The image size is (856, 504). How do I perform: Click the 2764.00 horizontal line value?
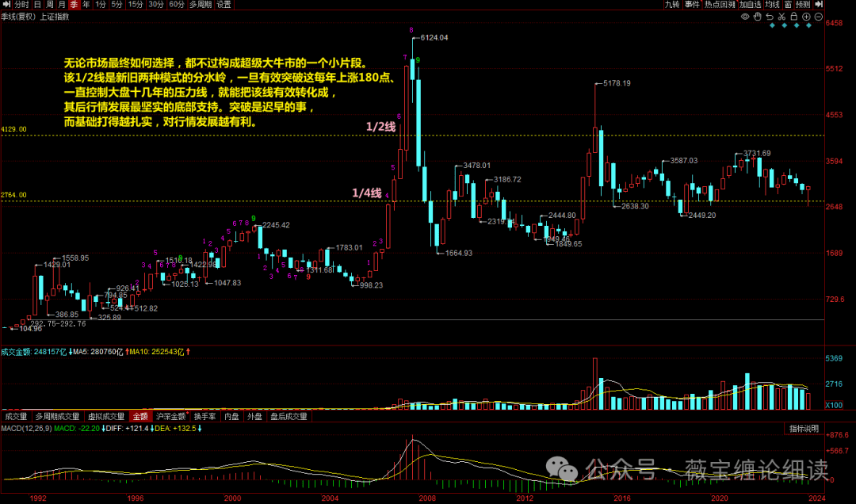(x=13, y=195)
